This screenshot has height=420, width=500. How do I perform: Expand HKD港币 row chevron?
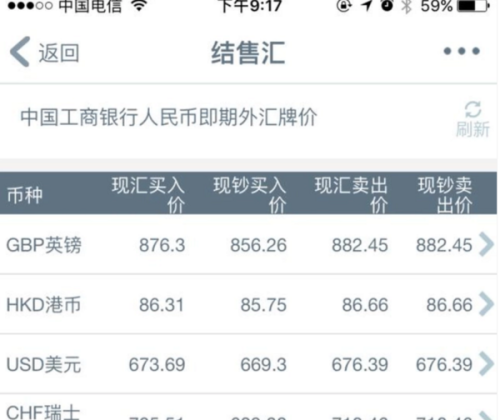486,304
